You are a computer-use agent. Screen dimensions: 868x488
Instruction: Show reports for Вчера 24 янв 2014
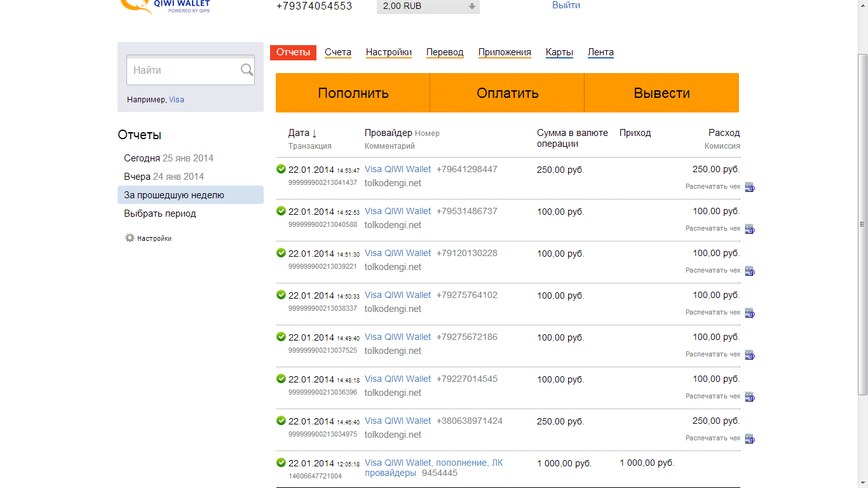coord(164,177)
